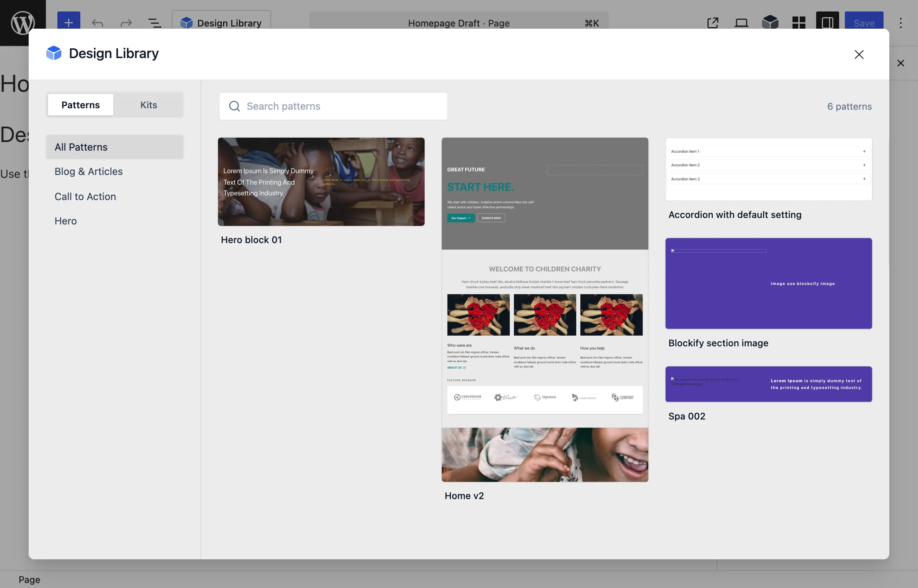This screenshot has height=588, width=918.
Task: Click the view page external link icon
Action: [x=713, y=23]
